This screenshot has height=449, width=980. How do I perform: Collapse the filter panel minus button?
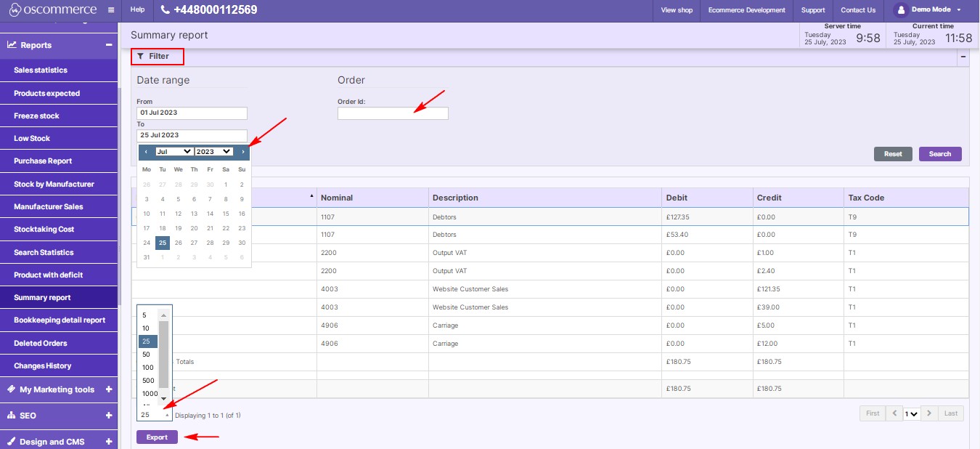pyautogui.click(x=963, y=57)
